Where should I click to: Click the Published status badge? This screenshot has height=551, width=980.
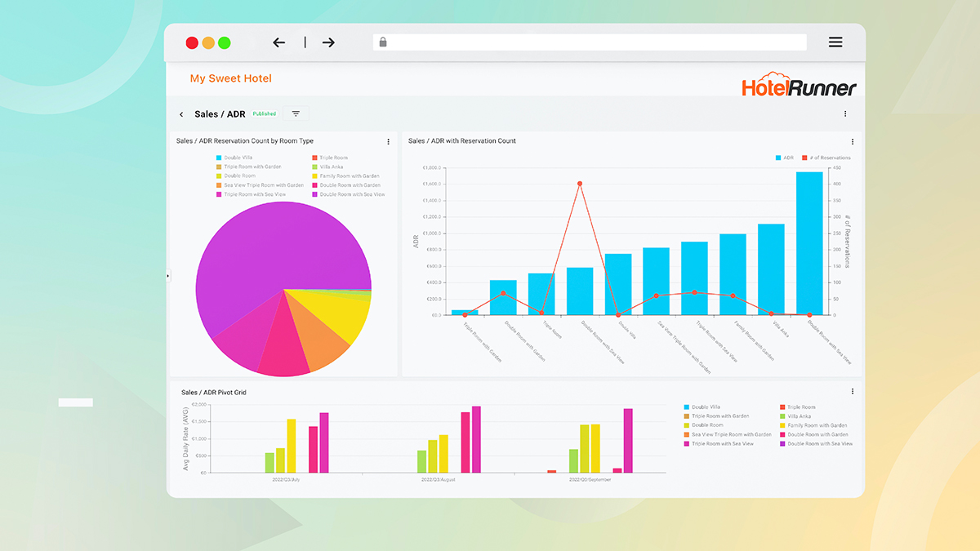tap(264, 114)
